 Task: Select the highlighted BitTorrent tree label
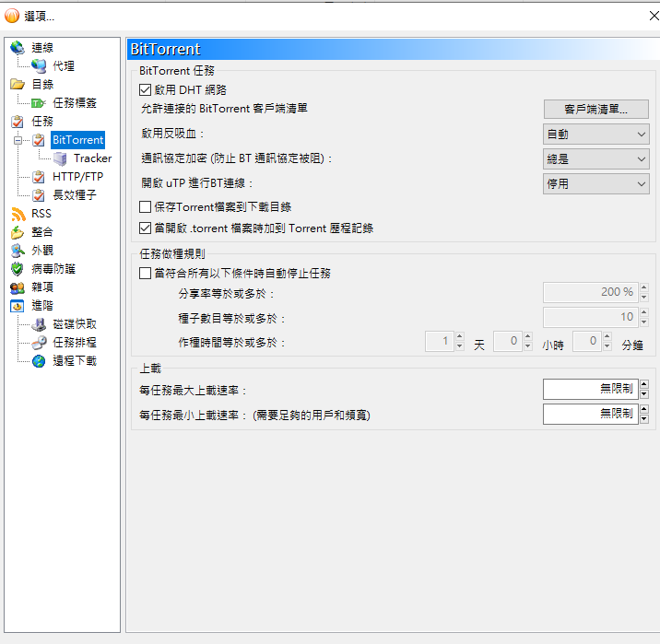77,140
